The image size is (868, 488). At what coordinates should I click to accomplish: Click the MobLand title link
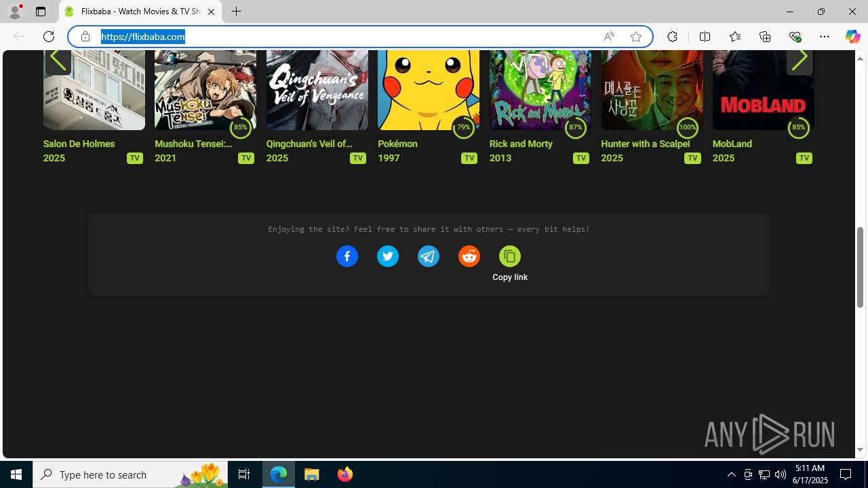[x=732, y=144]
